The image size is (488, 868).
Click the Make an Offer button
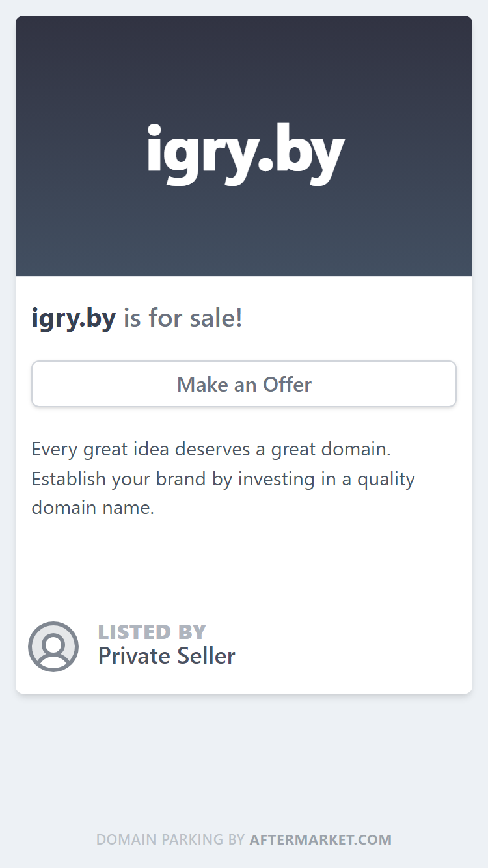[244, 384]
